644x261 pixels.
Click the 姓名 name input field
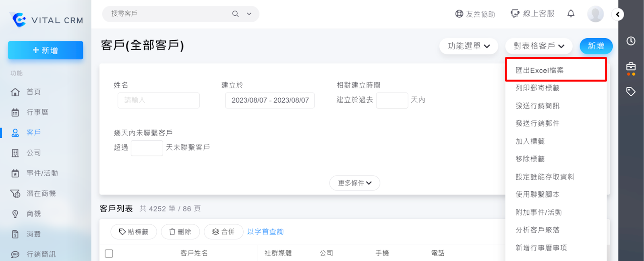(158, 100)
